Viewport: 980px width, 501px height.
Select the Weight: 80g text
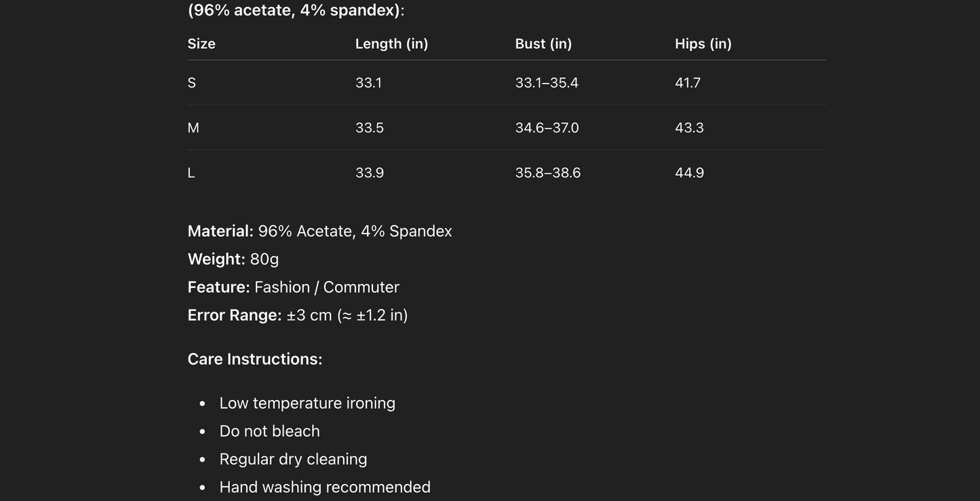(x=233, y=259)
